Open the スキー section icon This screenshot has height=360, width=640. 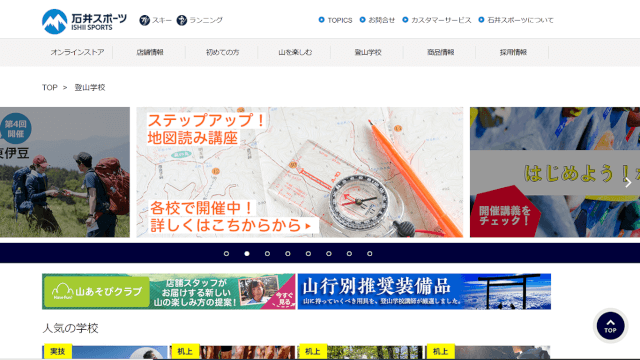pos(144,20)
